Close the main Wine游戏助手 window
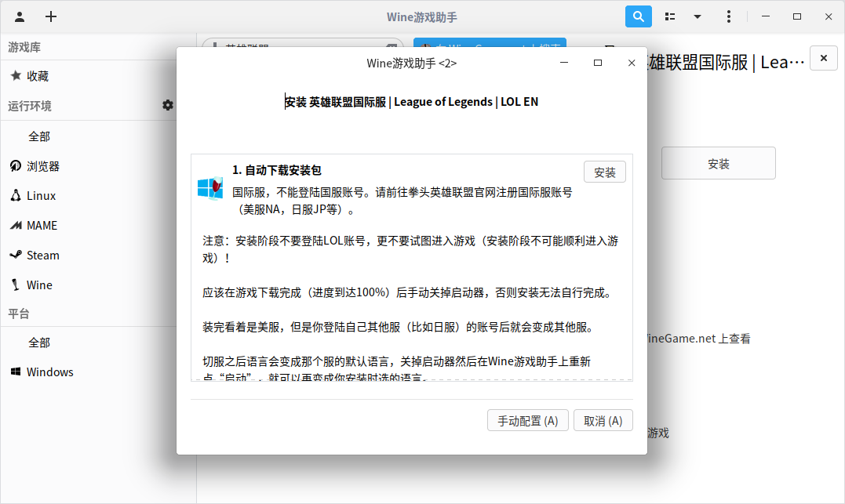The image size is (845, 504). click(829, 16)
